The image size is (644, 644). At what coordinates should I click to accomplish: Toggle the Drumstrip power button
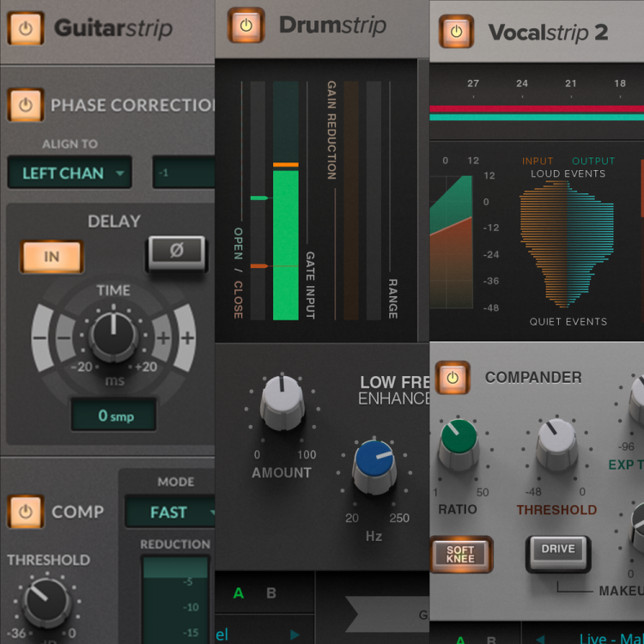(x=246, y=26)
